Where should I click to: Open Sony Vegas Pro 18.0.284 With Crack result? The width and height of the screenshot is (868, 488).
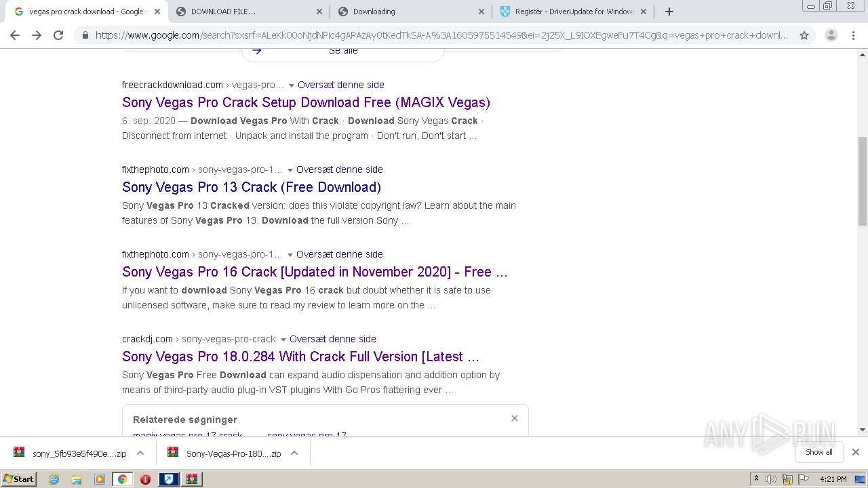click(300, 357)
